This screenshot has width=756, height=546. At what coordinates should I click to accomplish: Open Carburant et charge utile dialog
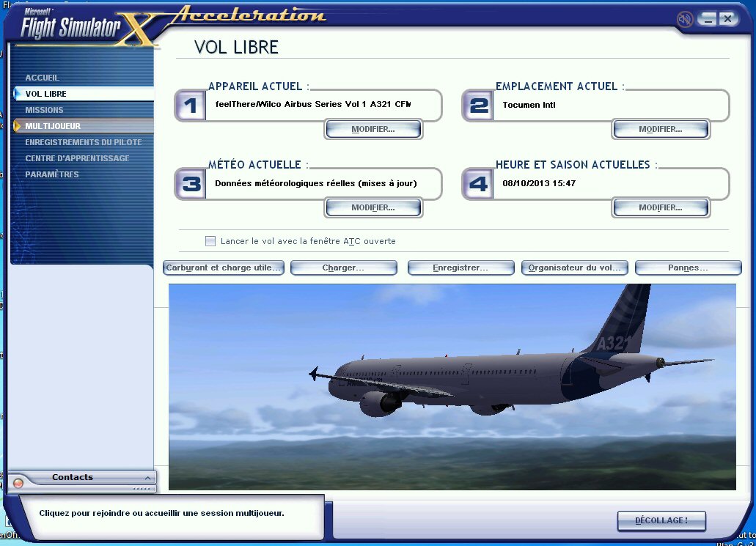(x=223, y=268)
